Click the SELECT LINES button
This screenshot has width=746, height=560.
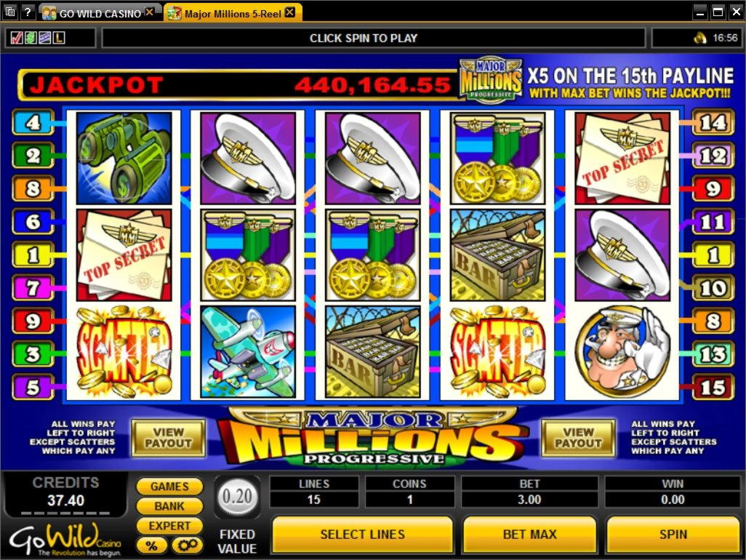point(363,535)
